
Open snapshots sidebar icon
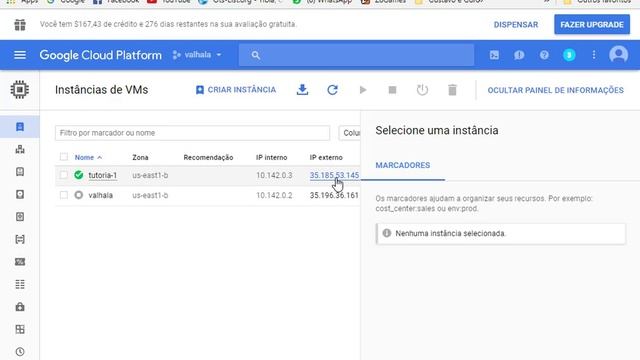click(x=20, y=217)
